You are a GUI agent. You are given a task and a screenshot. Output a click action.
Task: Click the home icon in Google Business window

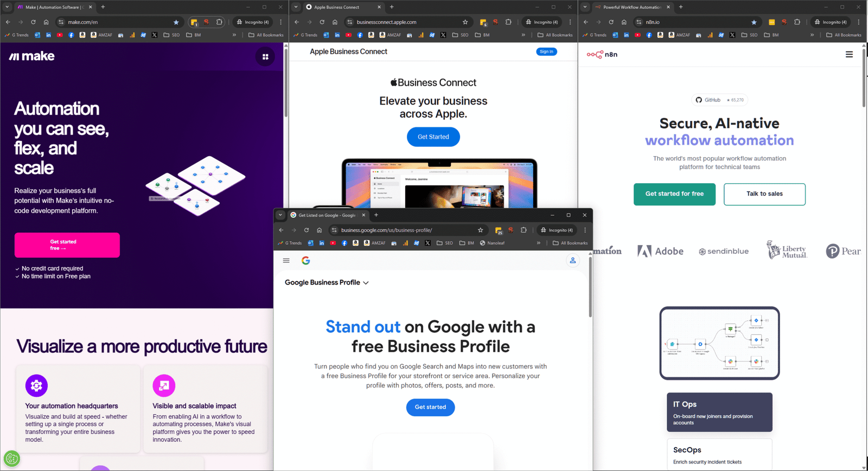tap(320, 230)
